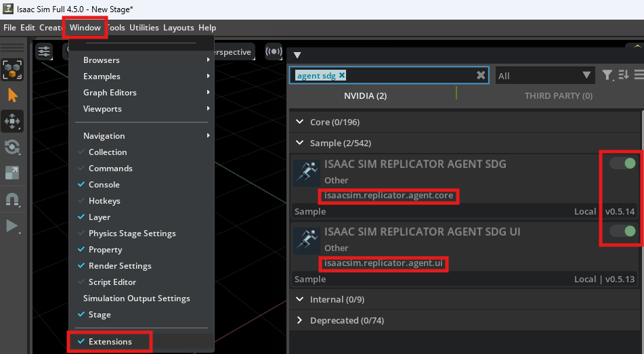Disable the Replicator Agent SDG UI toggle
This screenshot has height=354, width=644.
(622, 231)
